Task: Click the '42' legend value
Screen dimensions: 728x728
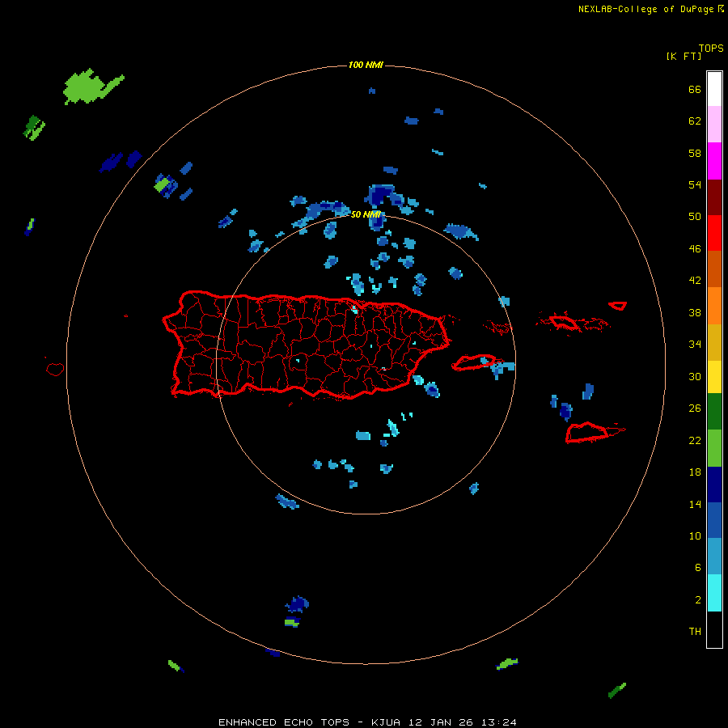Action: point(695,281)
